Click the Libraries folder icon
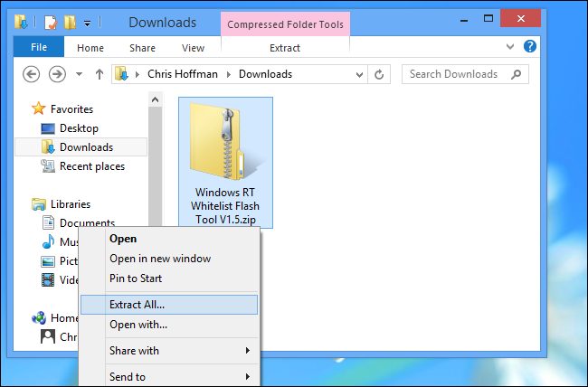This screenshot has width=588, height=387. click(39, 204)
